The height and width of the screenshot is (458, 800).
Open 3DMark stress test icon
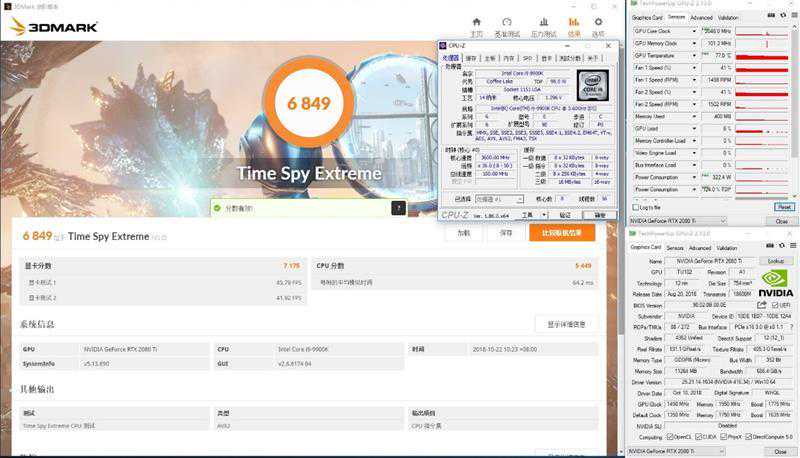coord(542,22)
